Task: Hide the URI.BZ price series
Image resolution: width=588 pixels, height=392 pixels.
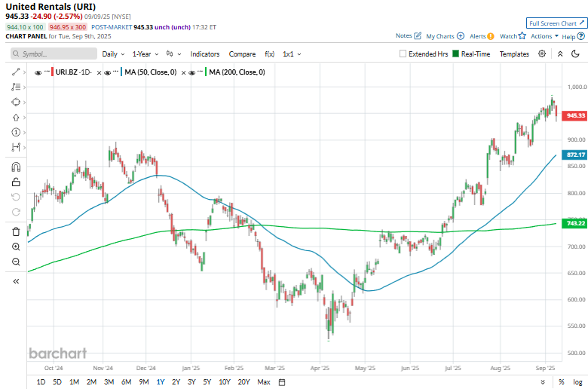Action: [38, 73]
